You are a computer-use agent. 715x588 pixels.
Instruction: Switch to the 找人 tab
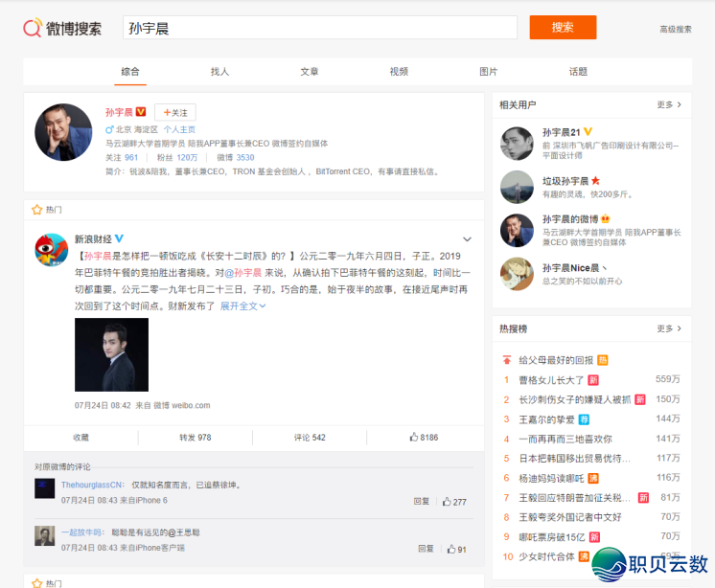[219, 72]
